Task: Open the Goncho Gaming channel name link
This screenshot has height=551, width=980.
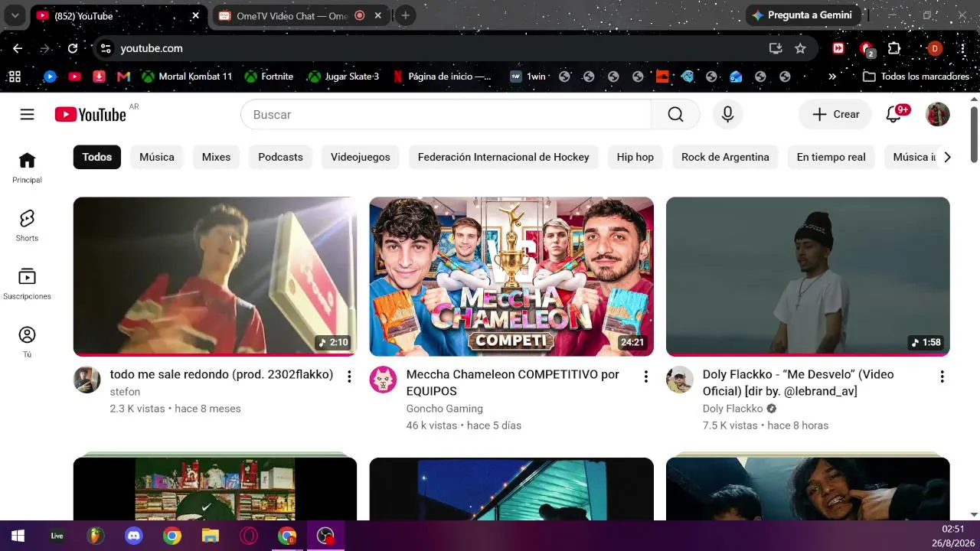Action: [444, 409]
